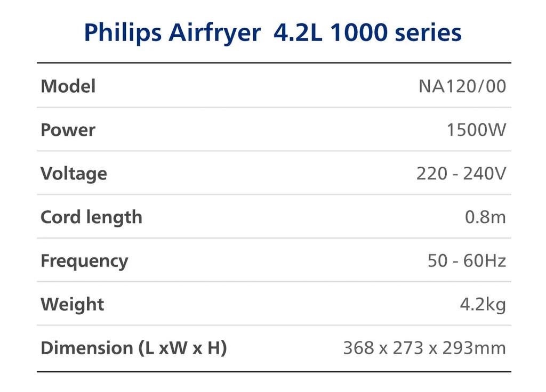Viewport: 546px width, 392px height.
Task: Click the 273 width figure
Action: pos(408,348)
